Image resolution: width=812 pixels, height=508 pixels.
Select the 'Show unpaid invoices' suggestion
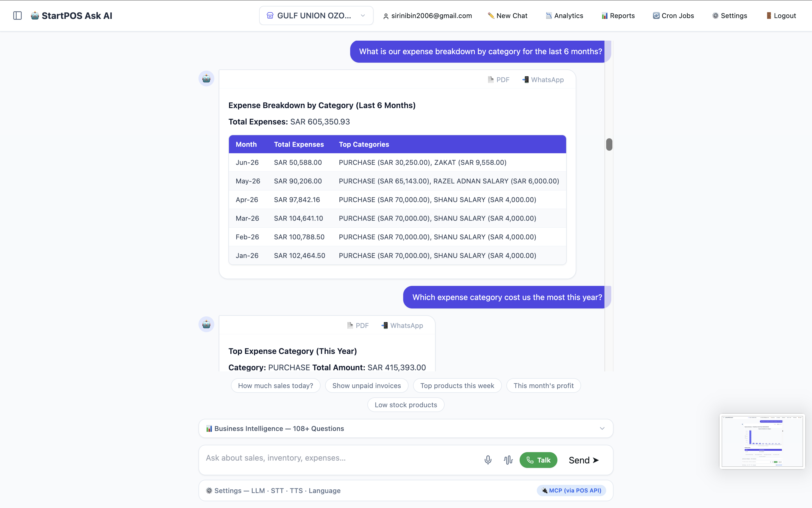coord(367,386)
